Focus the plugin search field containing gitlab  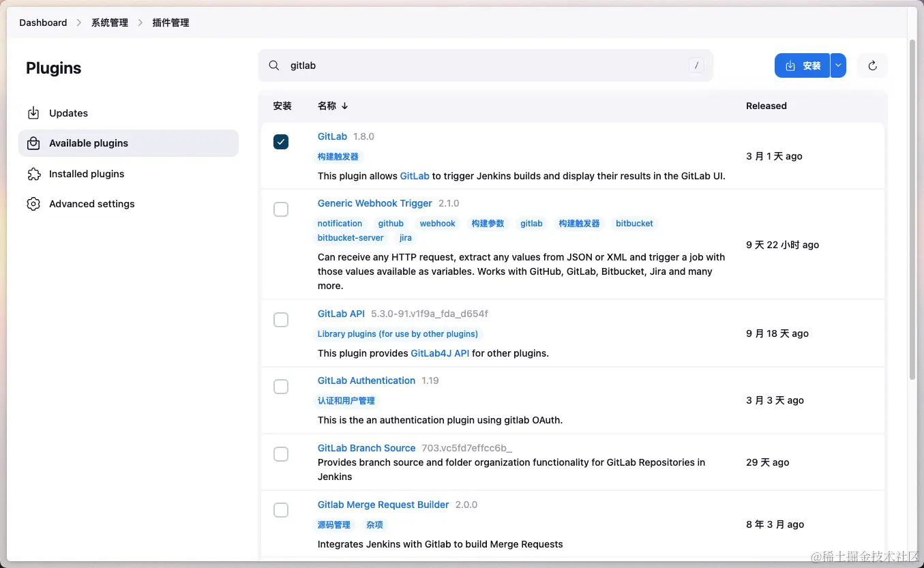click(x=486, y=65)
